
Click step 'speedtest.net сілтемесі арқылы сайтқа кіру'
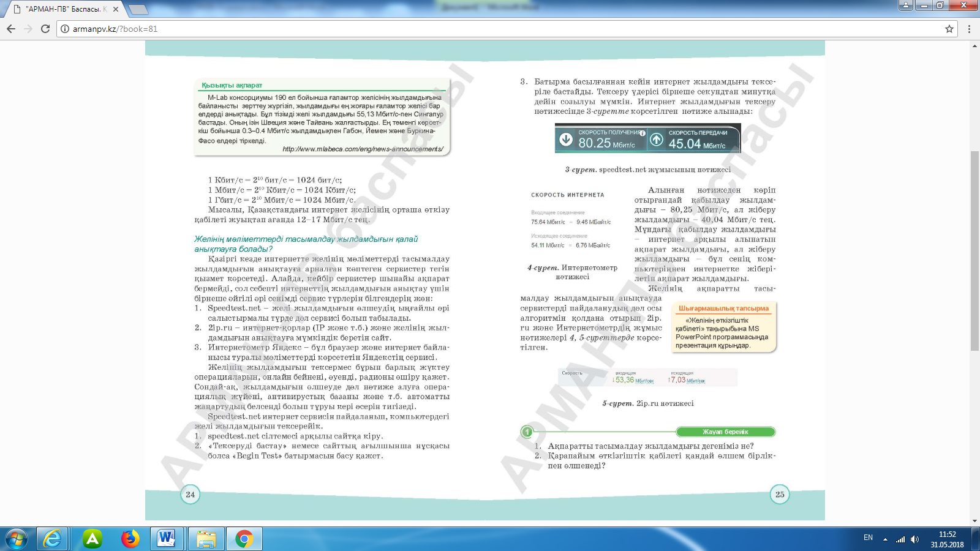pos(295,437)
